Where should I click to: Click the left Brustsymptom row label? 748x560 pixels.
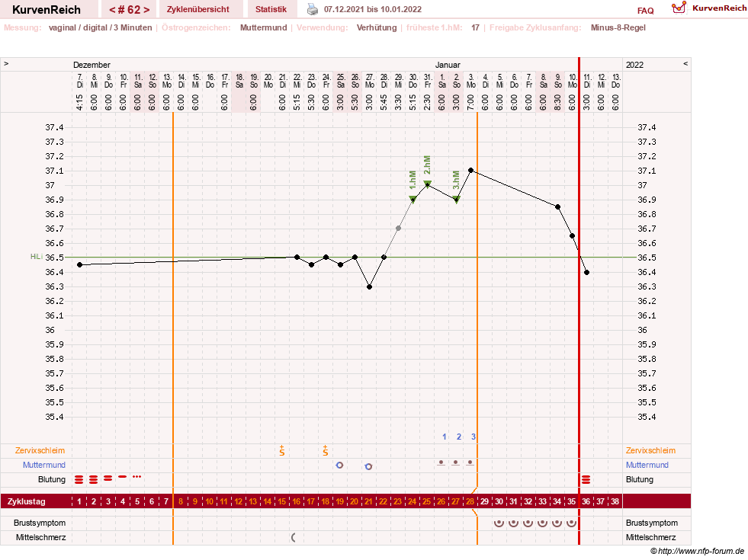tap(40, 523)
